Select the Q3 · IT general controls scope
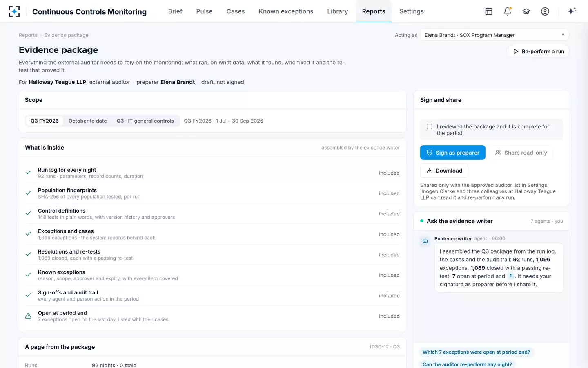This screenshot has height=368, width=588. (145, 121)
